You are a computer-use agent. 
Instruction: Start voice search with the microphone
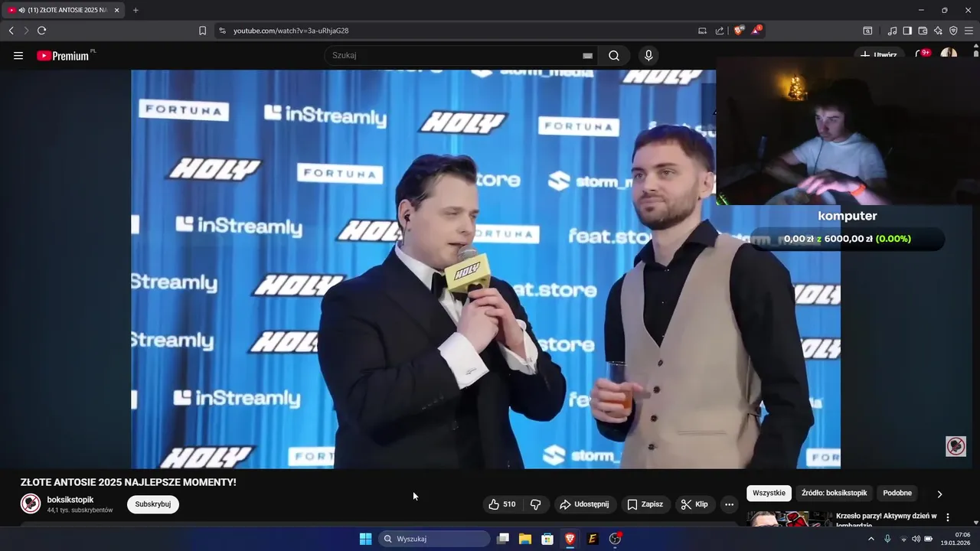click(x=648, y=56)
